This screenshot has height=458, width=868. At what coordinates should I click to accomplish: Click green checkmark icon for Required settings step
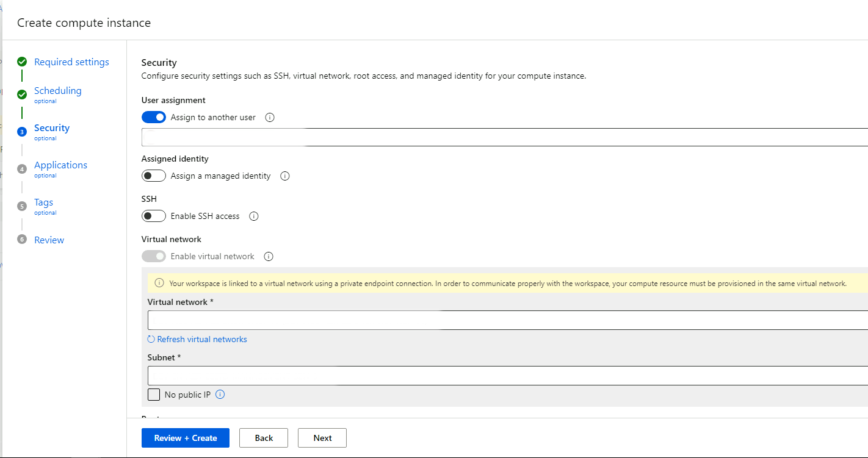22,62
